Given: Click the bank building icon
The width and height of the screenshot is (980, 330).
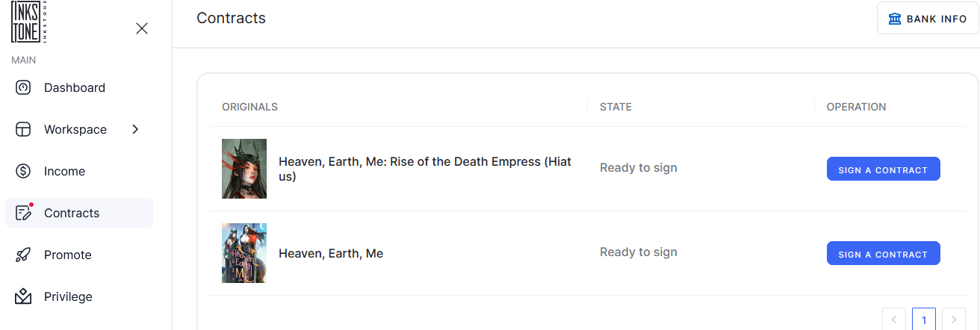Looking at the screenshot, I should click(894, 19).
